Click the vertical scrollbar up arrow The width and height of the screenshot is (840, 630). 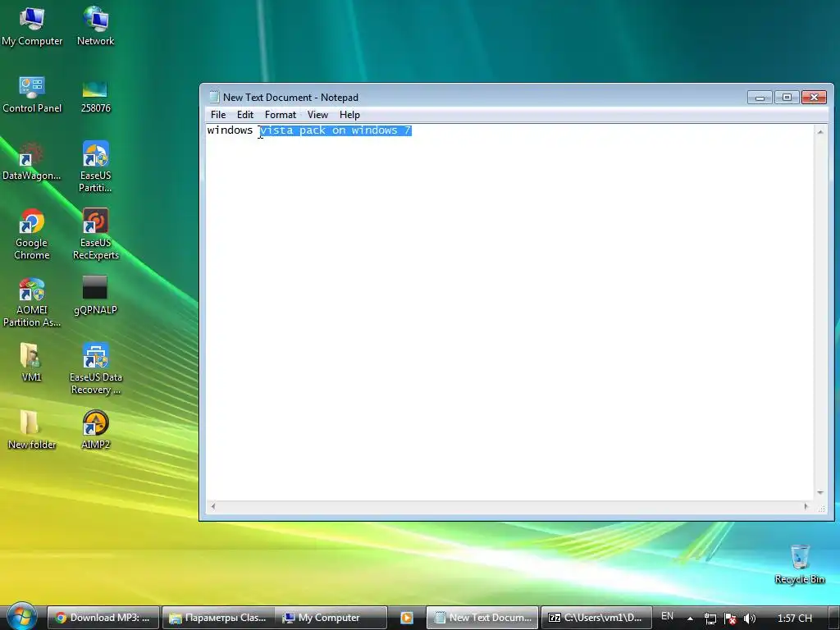coord(820,132)
